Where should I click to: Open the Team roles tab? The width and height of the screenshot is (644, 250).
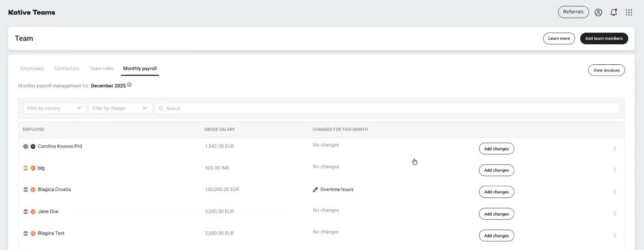pyautogui.click(x=101, y=68)
